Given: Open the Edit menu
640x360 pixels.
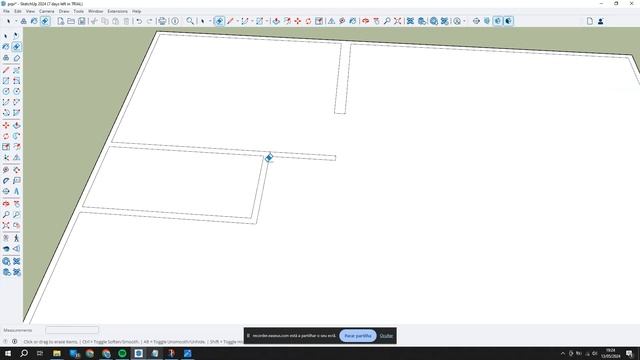Looking at the screenshot, I should 18,11.
